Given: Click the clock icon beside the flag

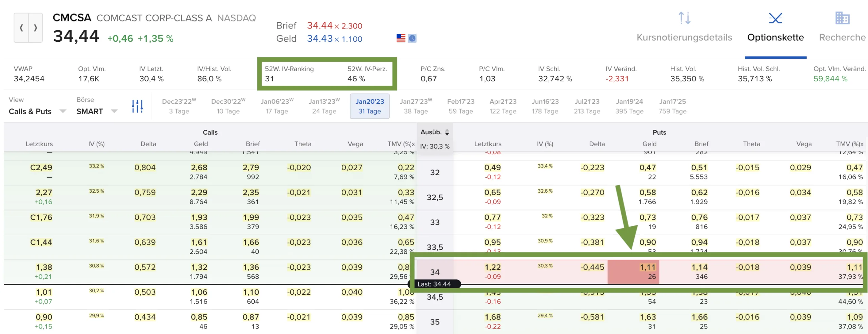Looking at the screenshot, I should (412, 38).
